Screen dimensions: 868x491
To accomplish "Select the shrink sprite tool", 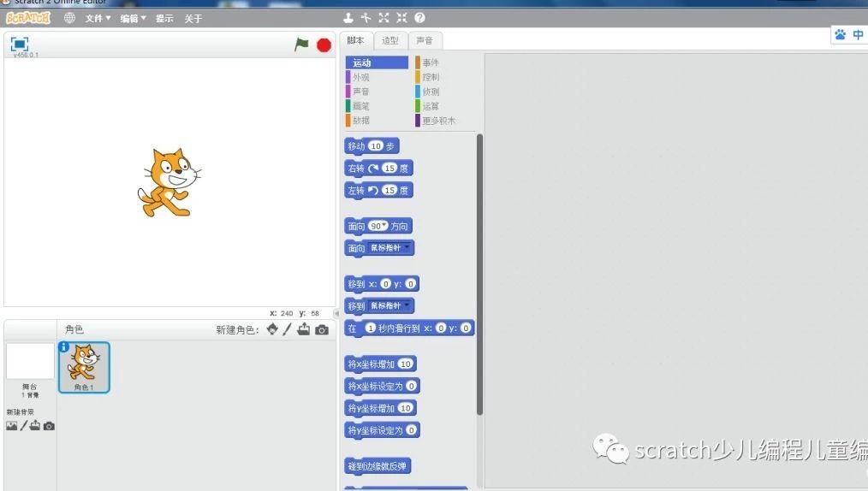I will click(x=401, y=18).
